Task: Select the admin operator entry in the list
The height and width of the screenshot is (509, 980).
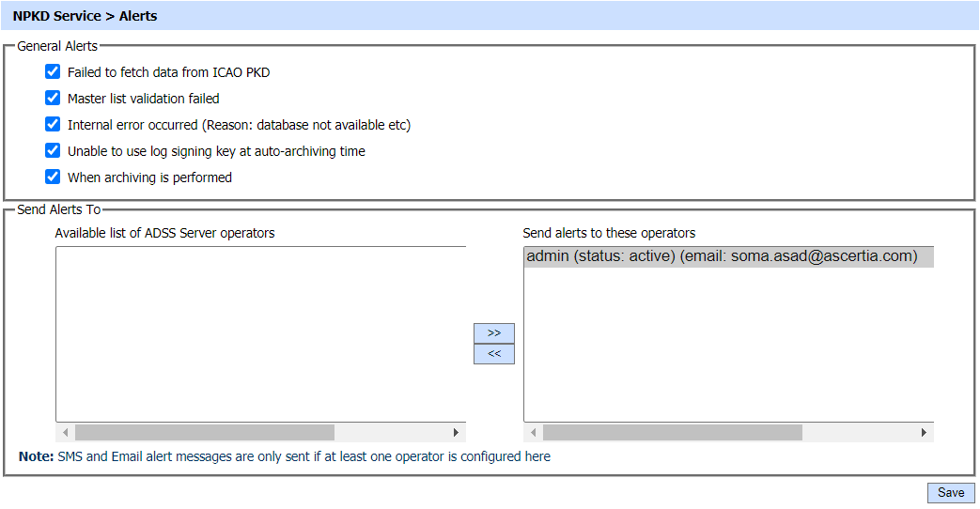Action: [722, 256]
